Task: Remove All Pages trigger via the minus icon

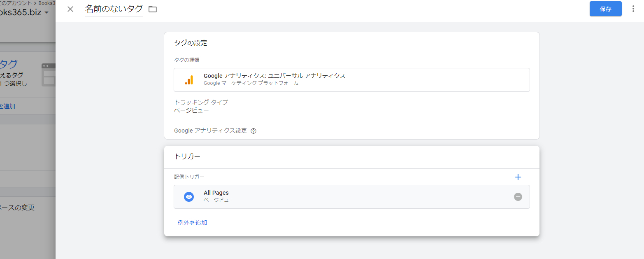Action: pyautogui.click(x=518, y=197)
